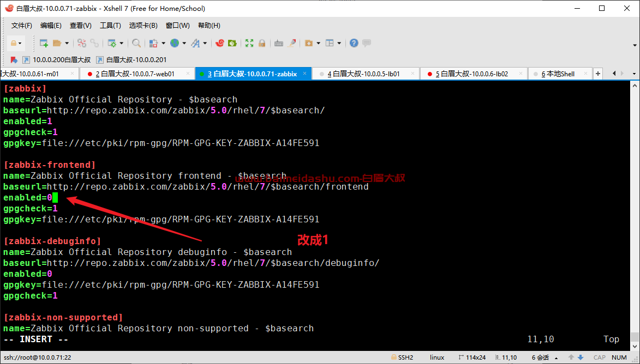Click the new folder tab-group icon
Screen dimensions: 640x364
point(309,43)
